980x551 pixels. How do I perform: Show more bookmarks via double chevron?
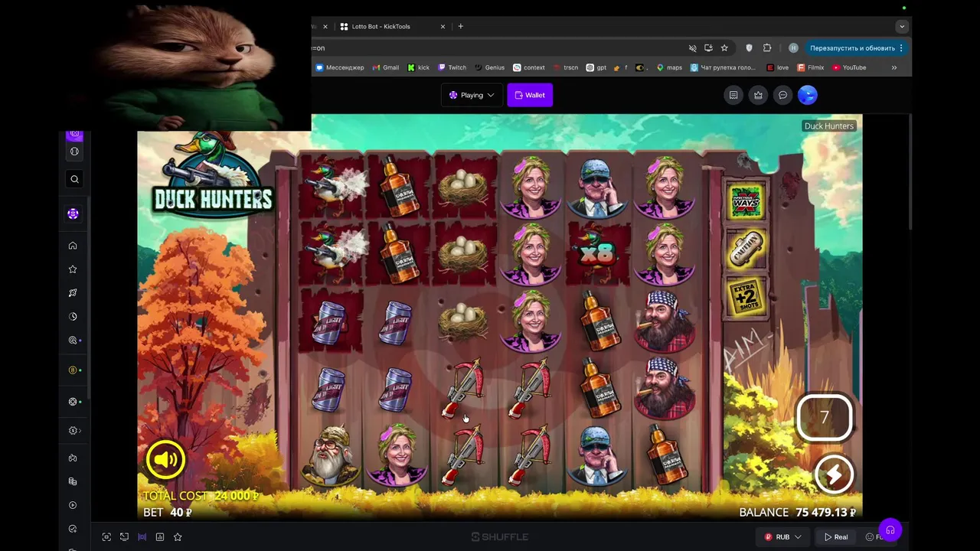pos(893,67)
